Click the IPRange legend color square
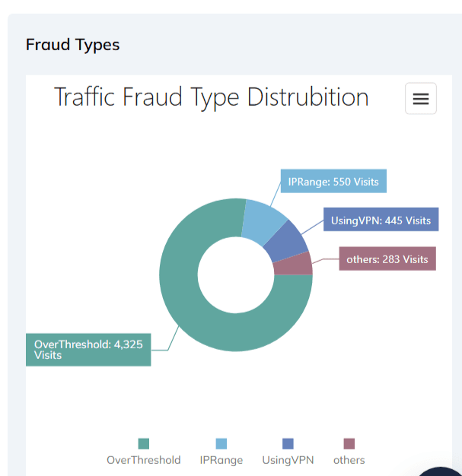The image size is (462, 476). point(221,444)
